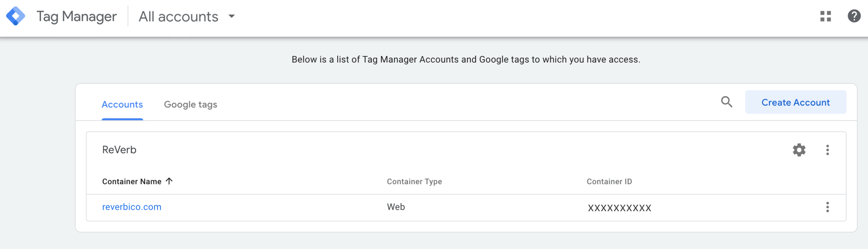Click the Tag Manager title text

pos(77,17)
